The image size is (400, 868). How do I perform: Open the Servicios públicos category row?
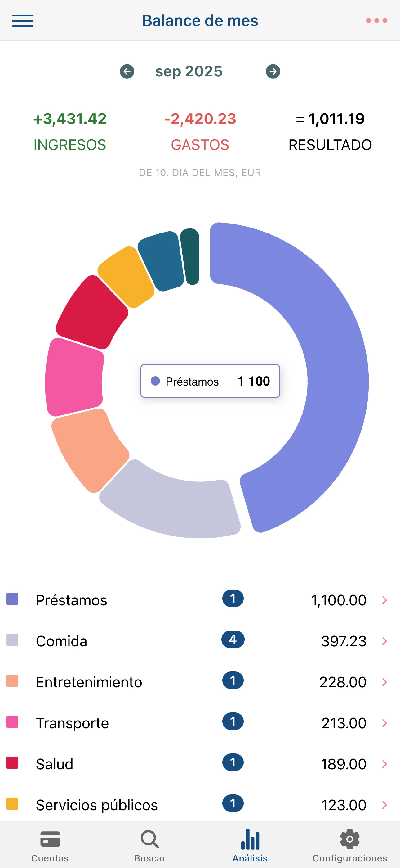[135, 805]
